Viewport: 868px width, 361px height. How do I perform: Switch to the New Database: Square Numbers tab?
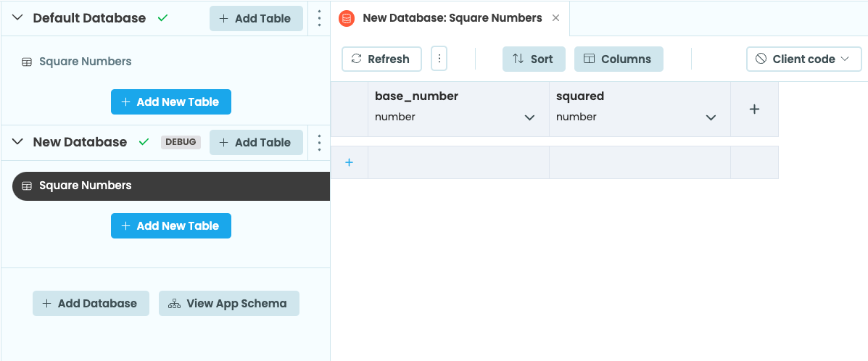pyautogui.click(x=452, y=18)
